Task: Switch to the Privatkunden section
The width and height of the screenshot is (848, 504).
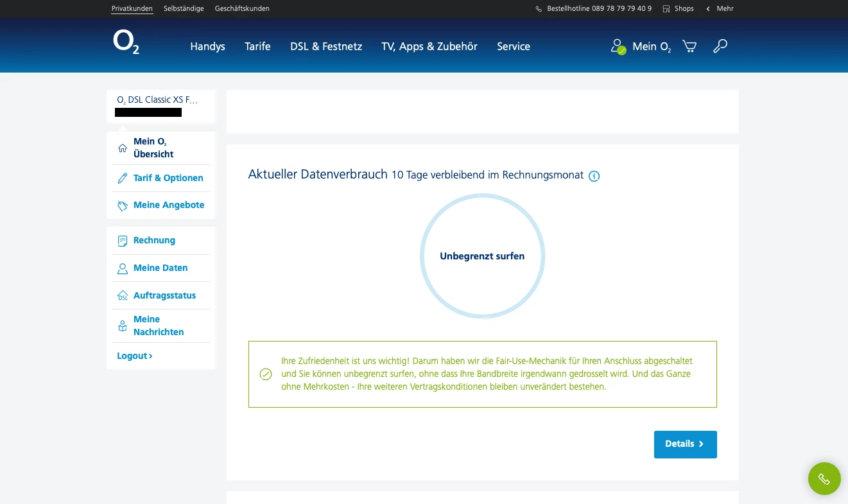Action: (132, 9)
